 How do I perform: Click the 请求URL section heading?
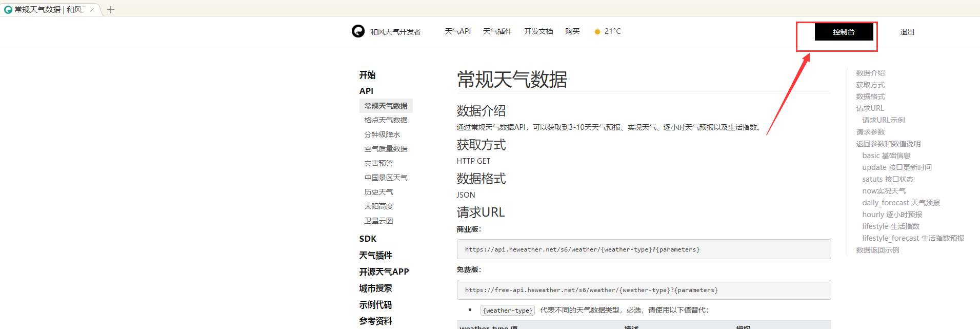pos(481,212)
